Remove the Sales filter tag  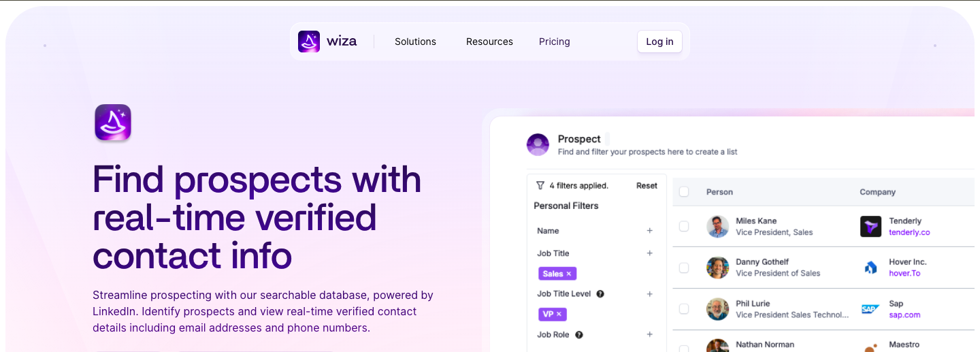pyautogui.click(x=569, y=274)
